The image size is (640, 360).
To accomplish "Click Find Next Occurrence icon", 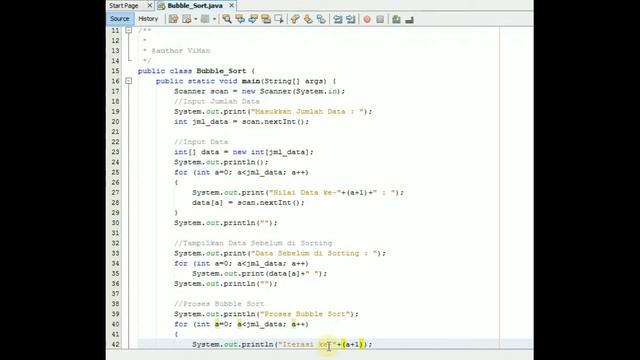I will click(253, 19).
